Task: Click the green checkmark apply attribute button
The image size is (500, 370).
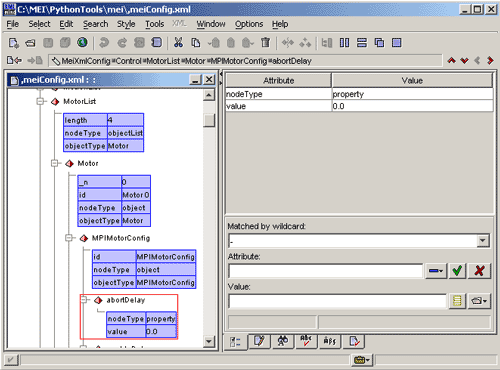Action: click(x=457, y=271)
